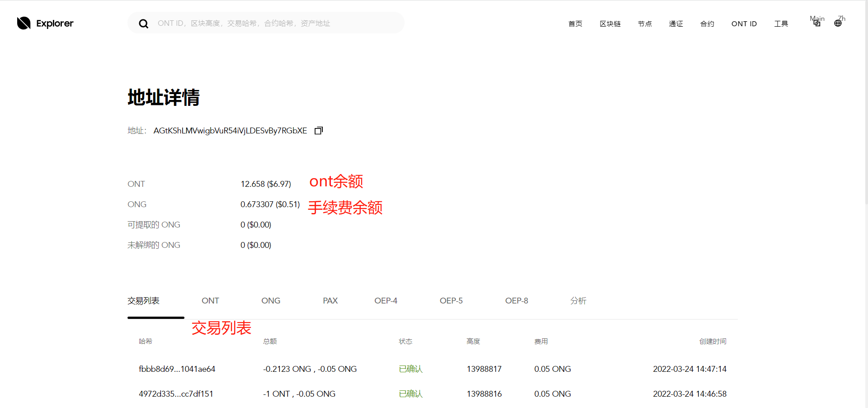This screenshot has height=408, width=868.
Task: Open the Zh language globe icon
Action: click(839, 22)
